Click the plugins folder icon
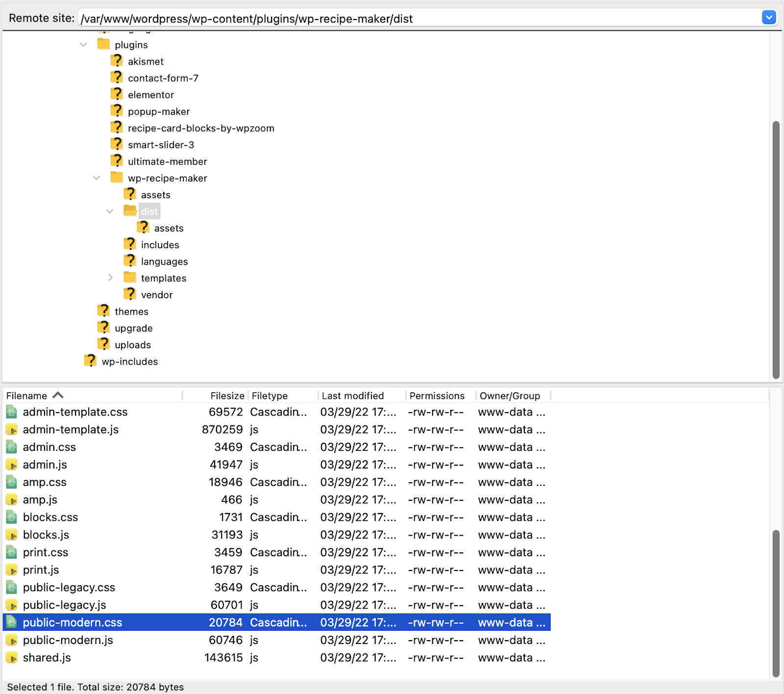 (x=103, y=44)
